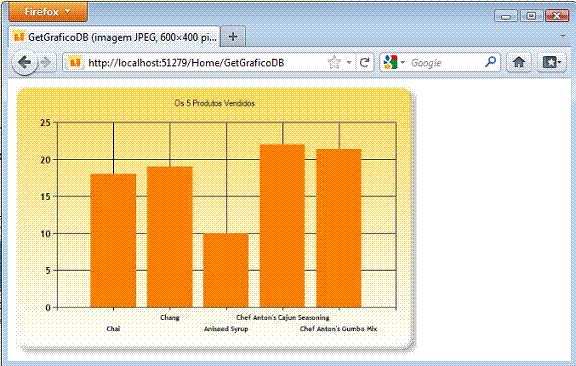Click the forward navigation arrow
Viewport: 576px width, 366px height.
[46, 62]
